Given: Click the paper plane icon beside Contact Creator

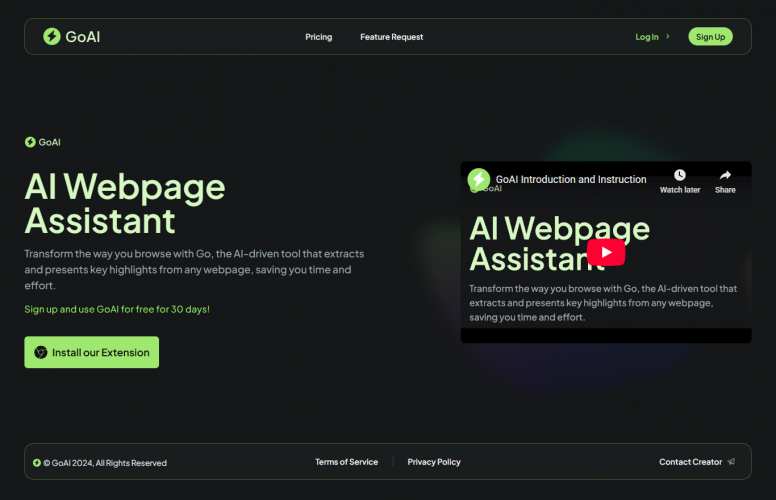Looking at the screenshot, I should tap(731, 462).
